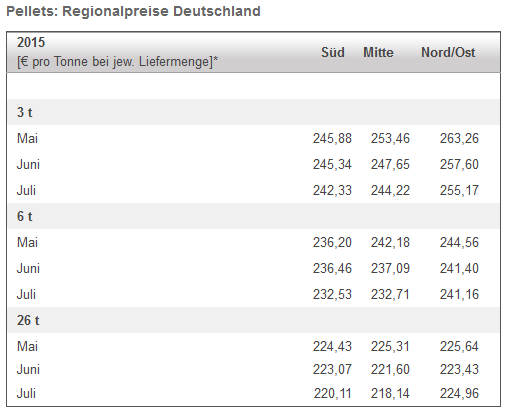Image resolution: width=508 pixels, height=411 pixels.
Task: Click the Euro pro Tonne unit note
Action: tap(117, 62)
